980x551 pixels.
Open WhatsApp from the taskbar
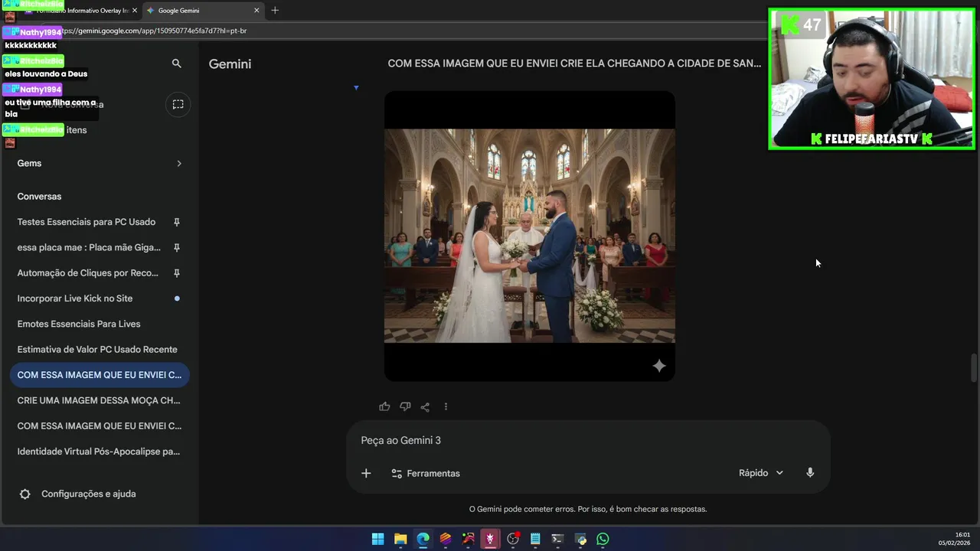click(603, 539)
